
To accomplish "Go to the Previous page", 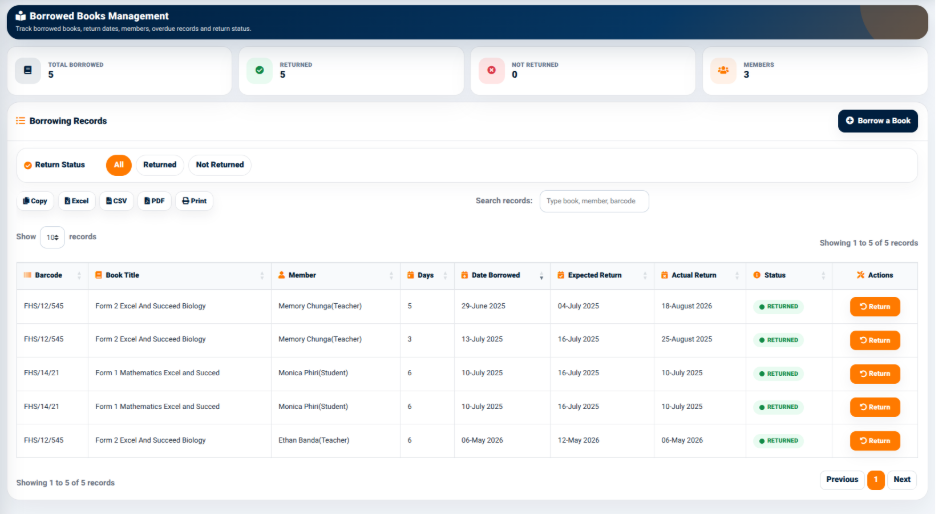I will 842,479.
